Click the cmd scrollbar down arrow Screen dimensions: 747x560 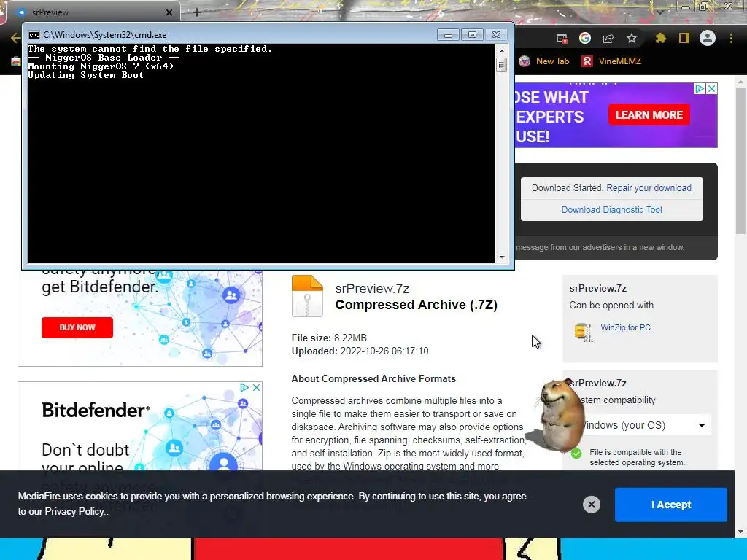tap(502, 257)
